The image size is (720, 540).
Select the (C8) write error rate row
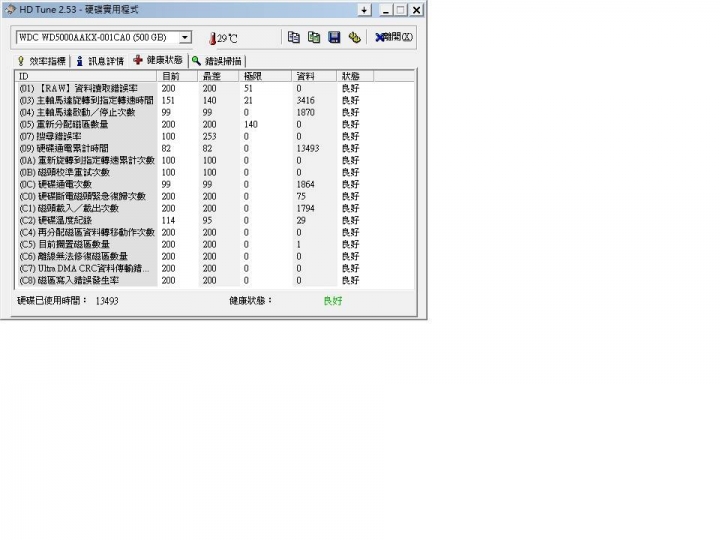(215, 280)
